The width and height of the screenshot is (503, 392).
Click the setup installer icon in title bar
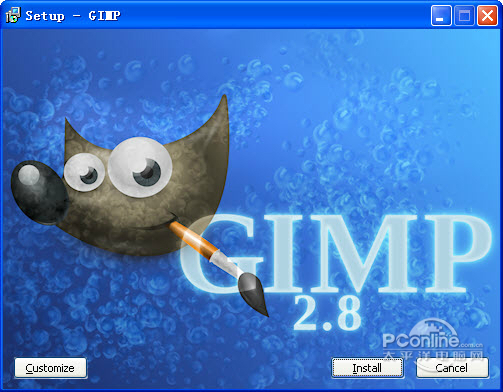(x=13, y=15)
